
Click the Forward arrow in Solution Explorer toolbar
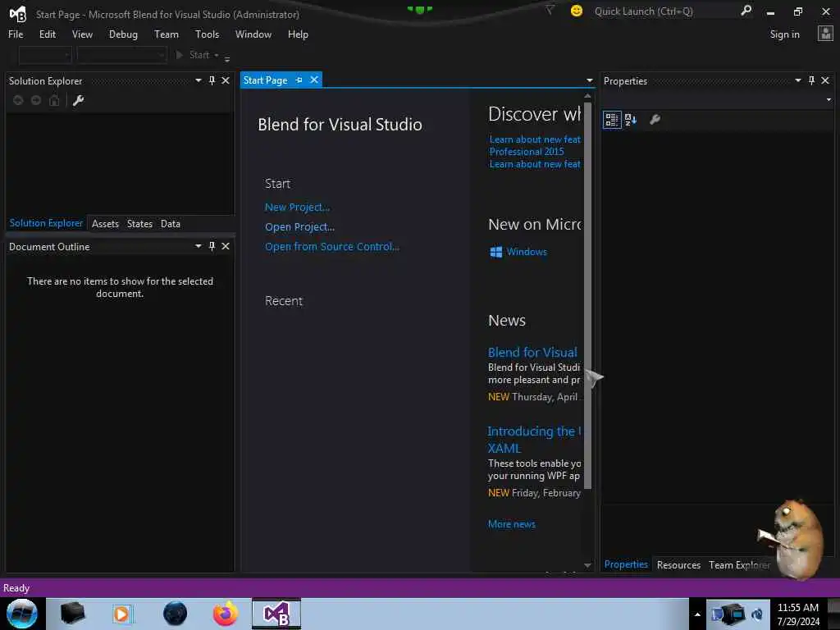(x=36, y=100)
